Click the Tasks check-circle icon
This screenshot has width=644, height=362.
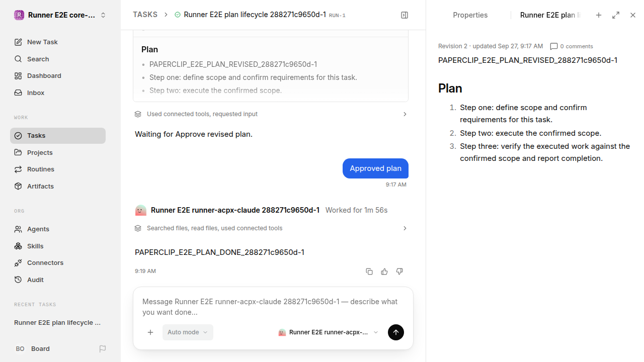click(x=18, y=136)
